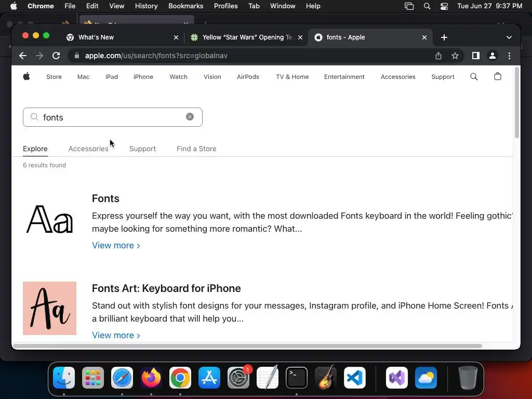Open Vision in Apple navigation
The image size is (532, 399).
pyautogui.click(x=212, y=77)
